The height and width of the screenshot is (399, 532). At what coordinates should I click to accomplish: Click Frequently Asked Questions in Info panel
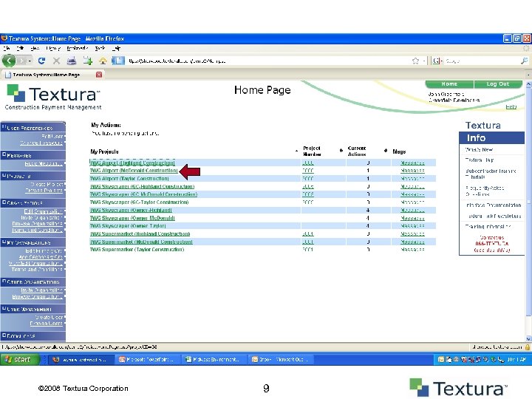tap(485, 191)
